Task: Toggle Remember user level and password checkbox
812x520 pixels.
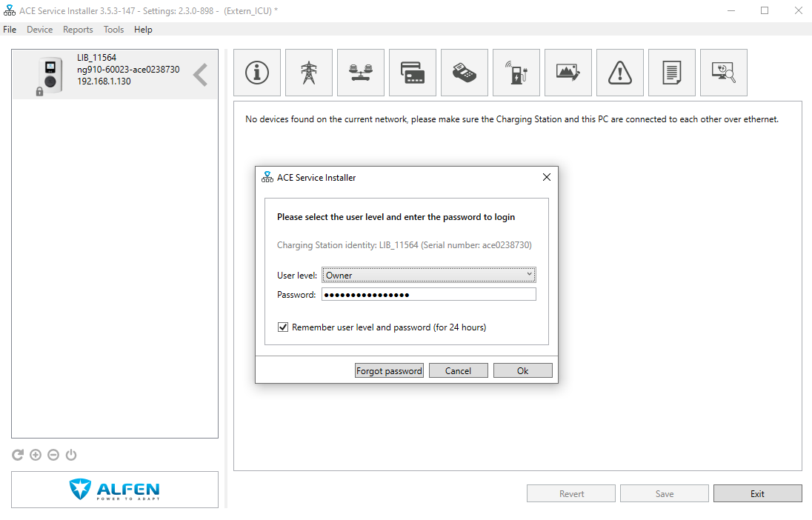Action: pyautogui.click(x=283, y=327)
